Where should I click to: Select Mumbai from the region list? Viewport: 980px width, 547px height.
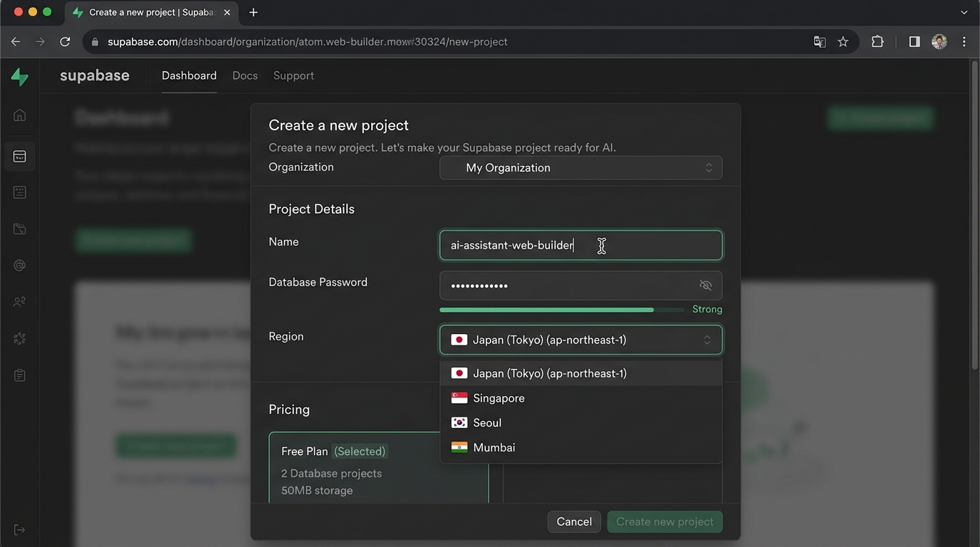494,447
